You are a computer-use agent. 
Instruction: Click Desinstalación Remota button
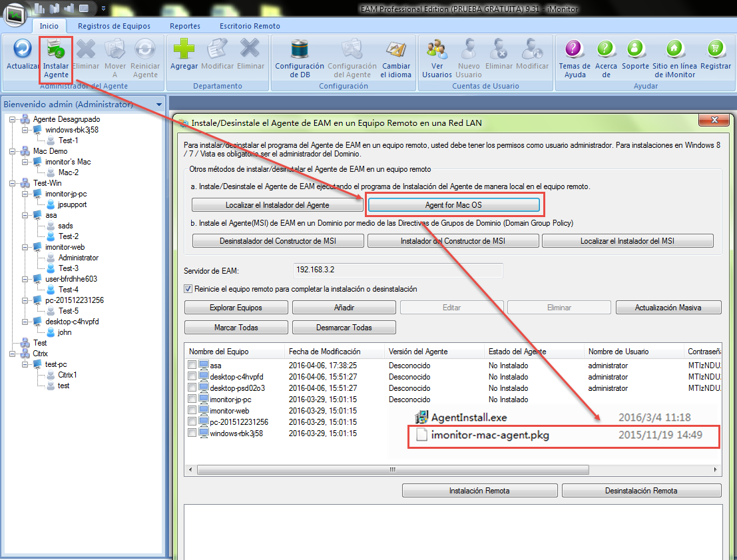641,490
